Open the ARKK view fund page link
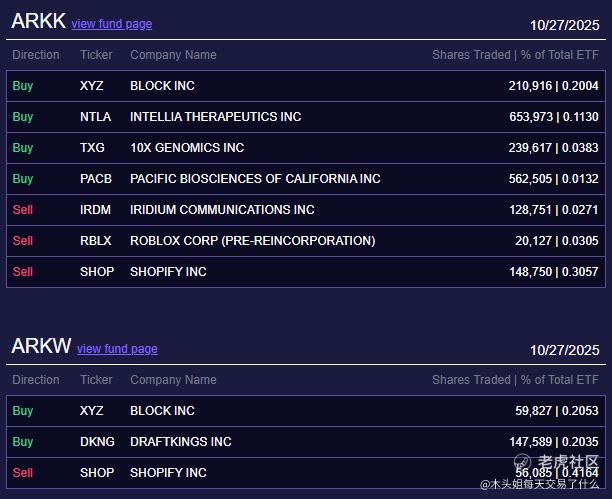This screenshot has width=612, height=499. click(112, 24)
